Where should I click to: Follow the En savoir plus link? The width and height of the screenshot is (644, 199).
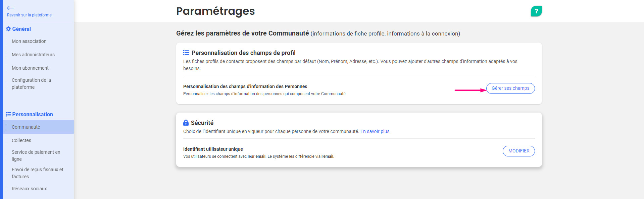[375, 131]
